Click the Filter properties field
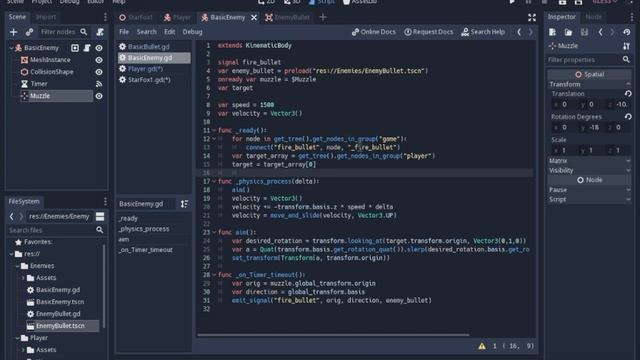 589,60
